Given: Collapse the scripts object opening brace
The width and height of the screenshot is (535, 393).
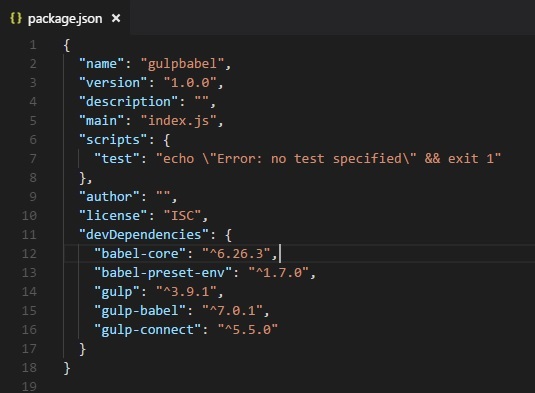Looking at the screenshot, I should [167, 140].
